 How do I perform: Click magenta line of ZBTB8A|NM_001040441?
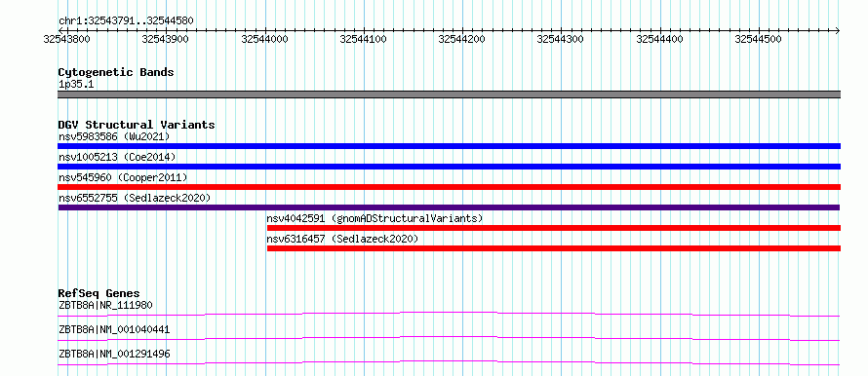tap(449, 338)
